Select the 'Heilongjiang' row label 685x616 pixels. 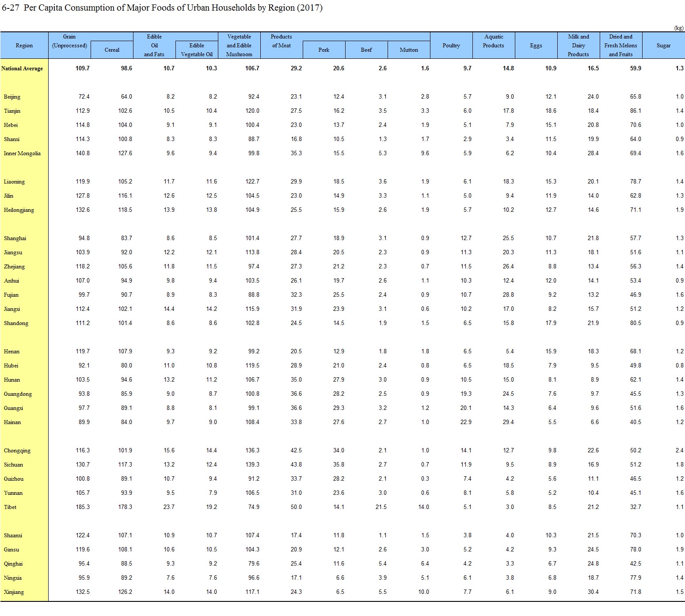click(19, 210)
